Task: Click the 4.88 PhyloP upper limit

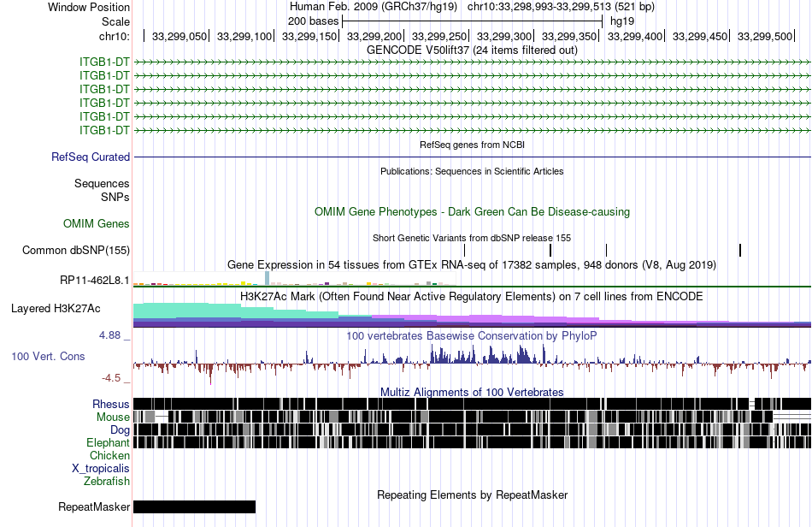Action: pos(109,335)
